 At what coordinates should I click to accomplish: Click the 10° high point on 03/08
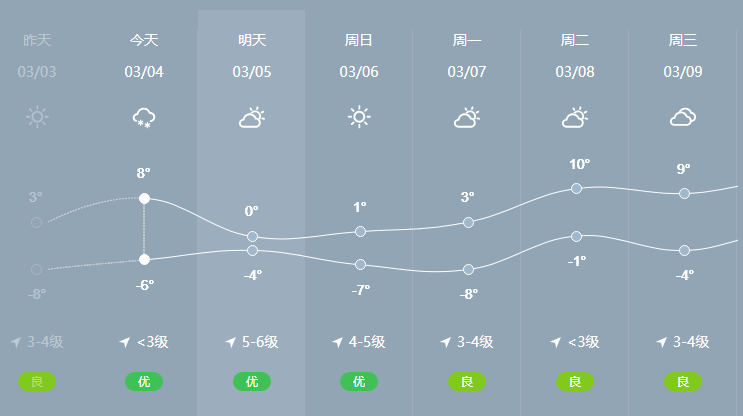pyautogui.click(x=576, y=189)
